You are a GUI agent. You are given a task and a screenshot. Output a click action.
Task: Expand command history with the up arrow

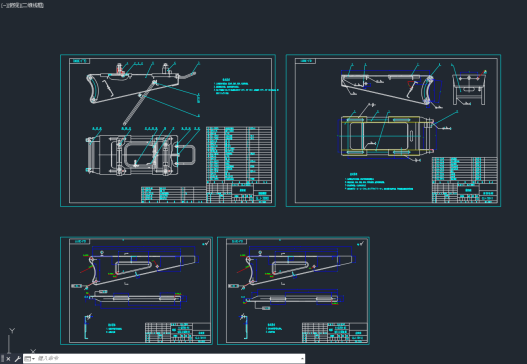coord(302,359)
